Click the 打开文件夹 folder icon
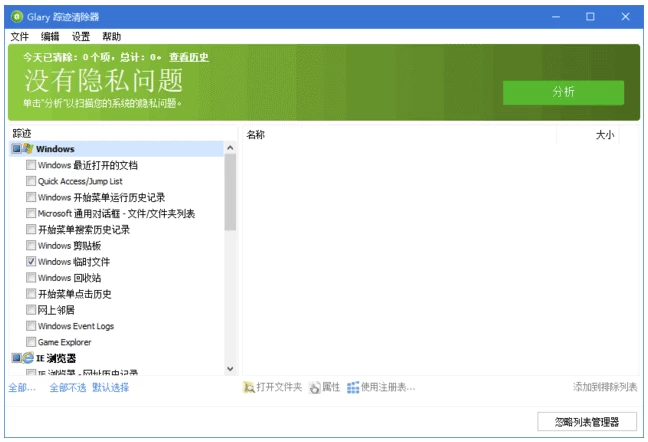This screenshot has width=648, height=442. 249,387
